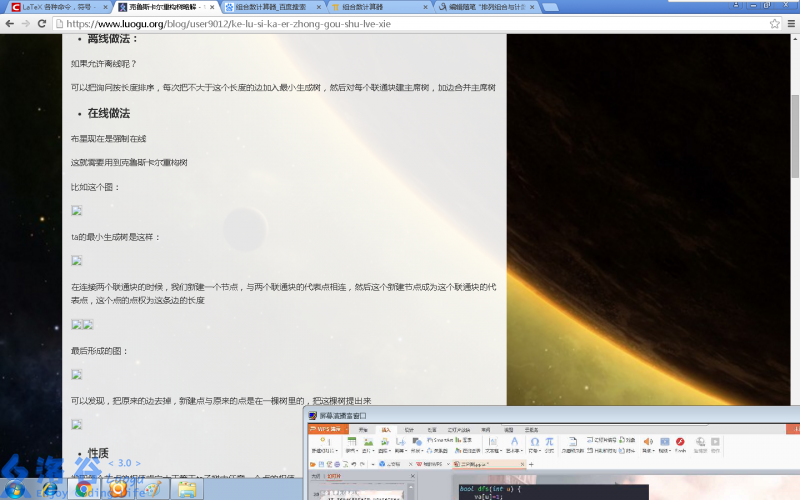The width and height of the screenshot is (800, 500).
Task: Select the 插入 ribbon tab in WPS
Action: 386,429
